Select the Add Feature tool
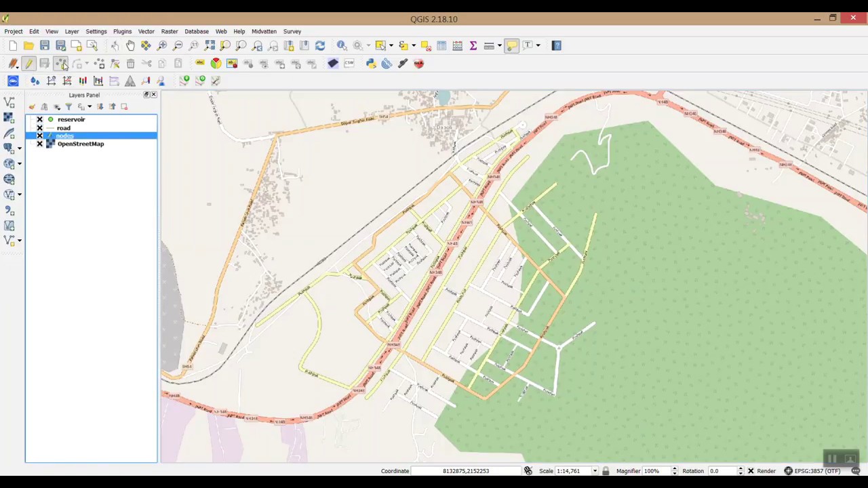Screen dimensions: 868x488 click(61, 63)
